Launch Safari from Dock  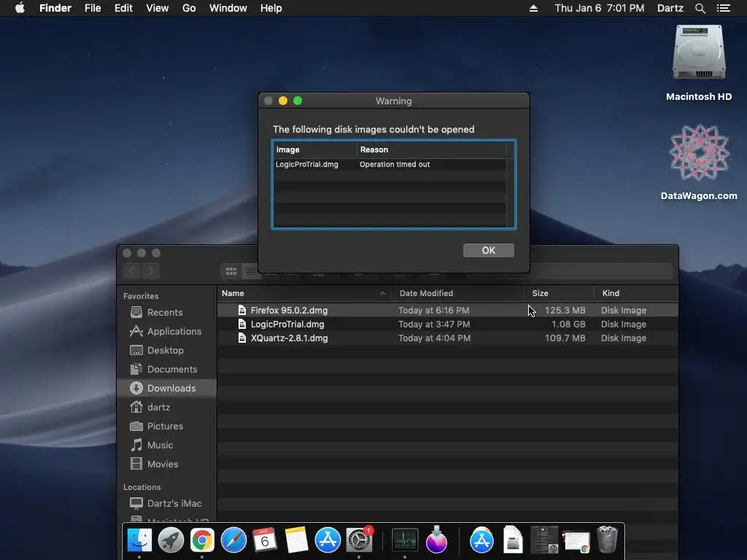pos(233,540)
